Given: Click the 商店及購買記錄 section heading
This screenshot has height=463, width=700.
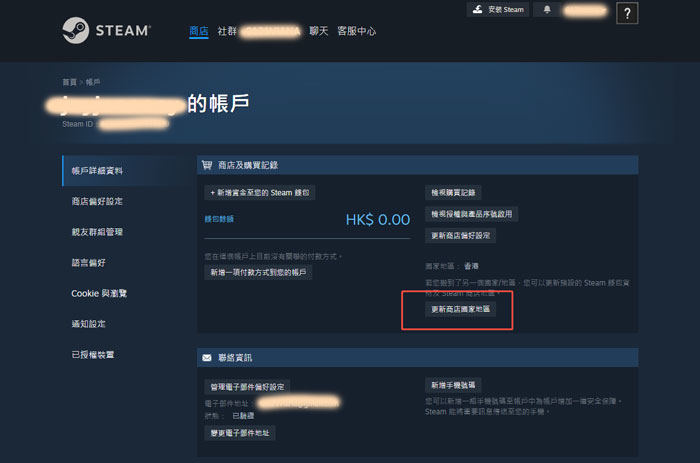Looking at the screenshot, I should tap(248, 165).
